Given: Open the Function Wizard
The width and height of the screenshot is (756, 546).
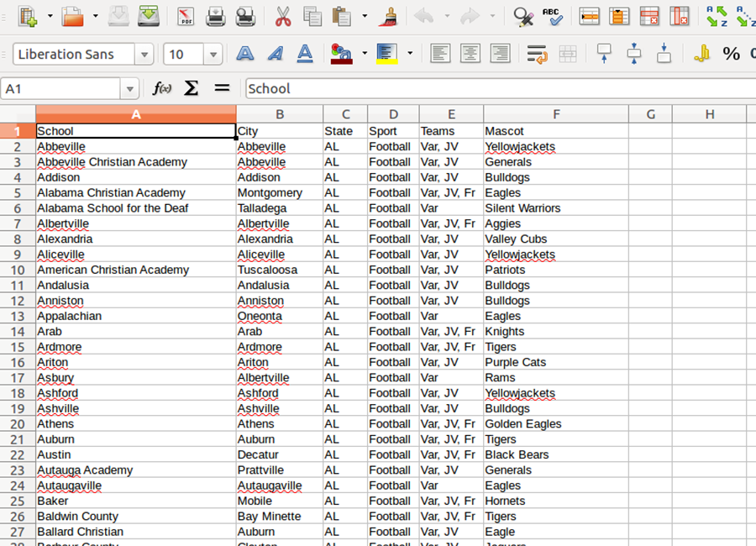Looking at the screenshot, I should pyautogui.click(x=161, y=88).
